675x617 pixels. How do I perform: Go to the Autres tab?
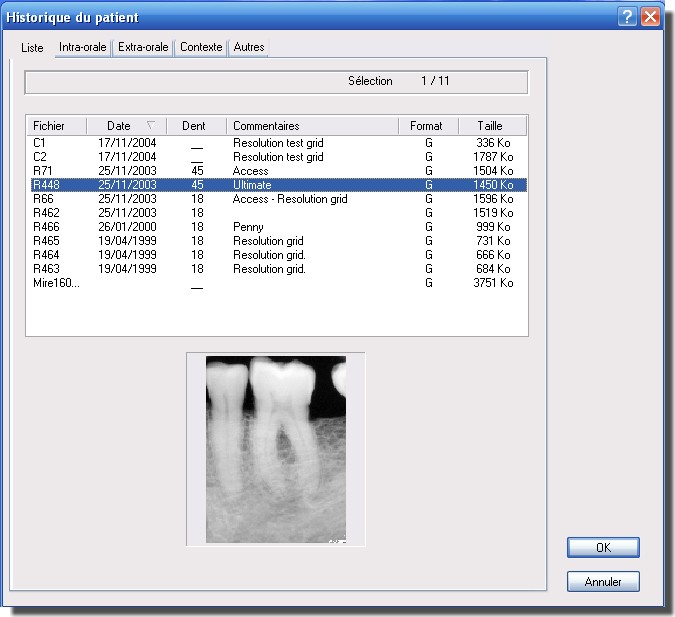249,47
